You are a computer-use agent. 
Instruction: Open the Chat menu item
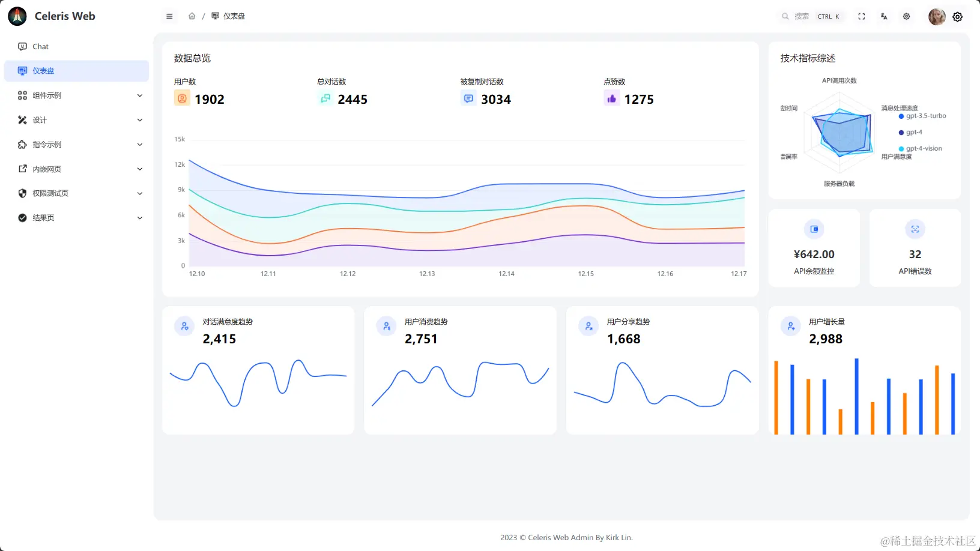click(x=76, y=46)
